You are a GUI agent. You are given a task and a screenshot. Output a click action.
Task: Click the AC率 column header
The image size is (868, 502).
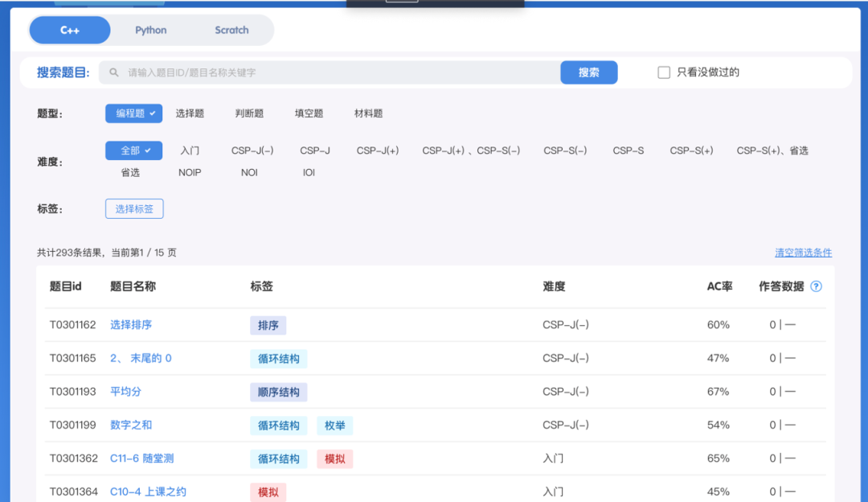pyautogui.click(x=719, y=286)
